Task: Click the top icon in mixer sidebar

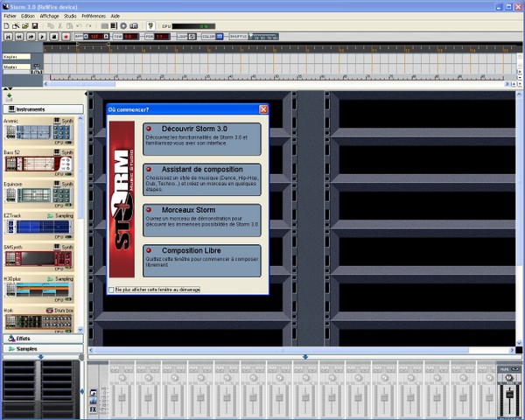Action: click(93, 392)
